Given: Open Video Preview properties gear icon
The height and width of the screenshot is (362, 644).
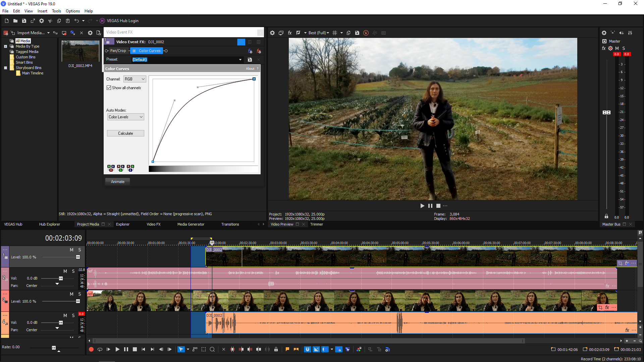Looking at the screenshot, I should click(x=272, y=33).
